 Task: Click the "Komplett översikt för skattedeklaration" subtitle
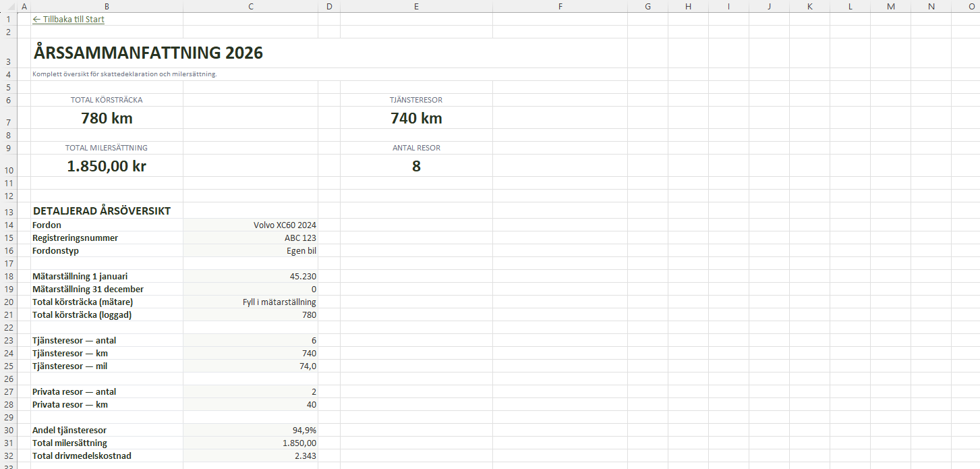click(125, 74)
